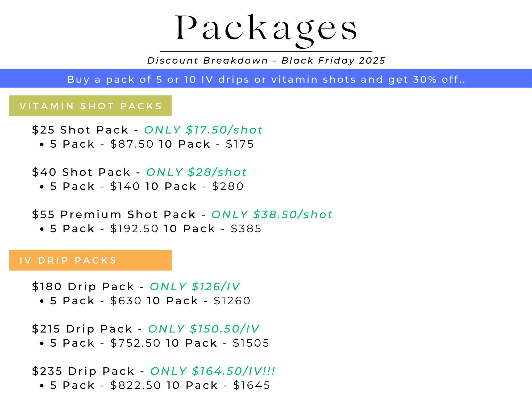Click the $87.50 five pack price
The width and height of the screenshot is (532, 411).
click(x=132, y=144)
